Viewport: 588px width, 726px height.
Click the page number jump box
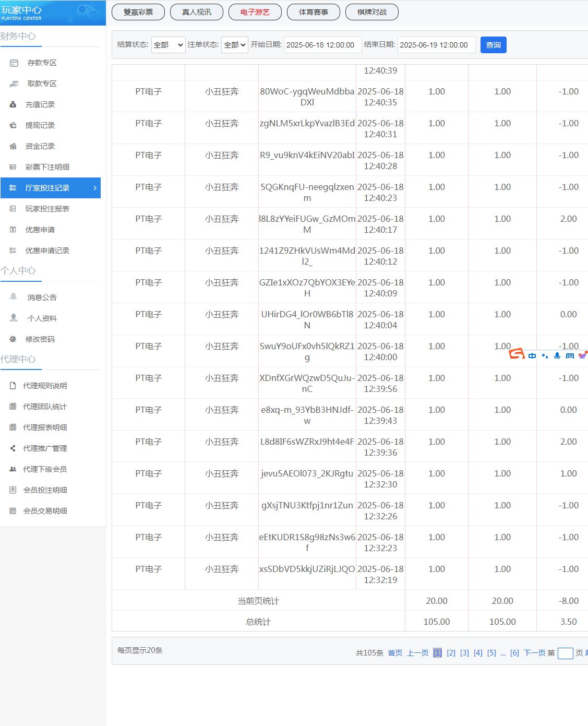click(x=565, y=653)
